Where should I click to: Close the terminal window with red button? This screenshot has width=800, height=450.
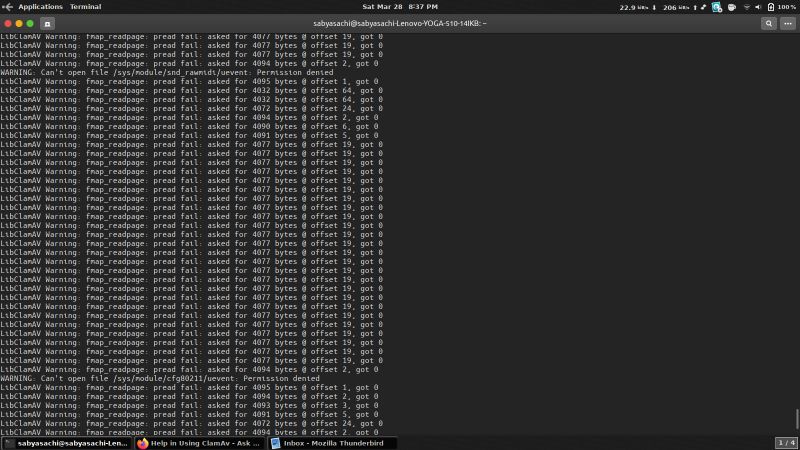[8, 23]
